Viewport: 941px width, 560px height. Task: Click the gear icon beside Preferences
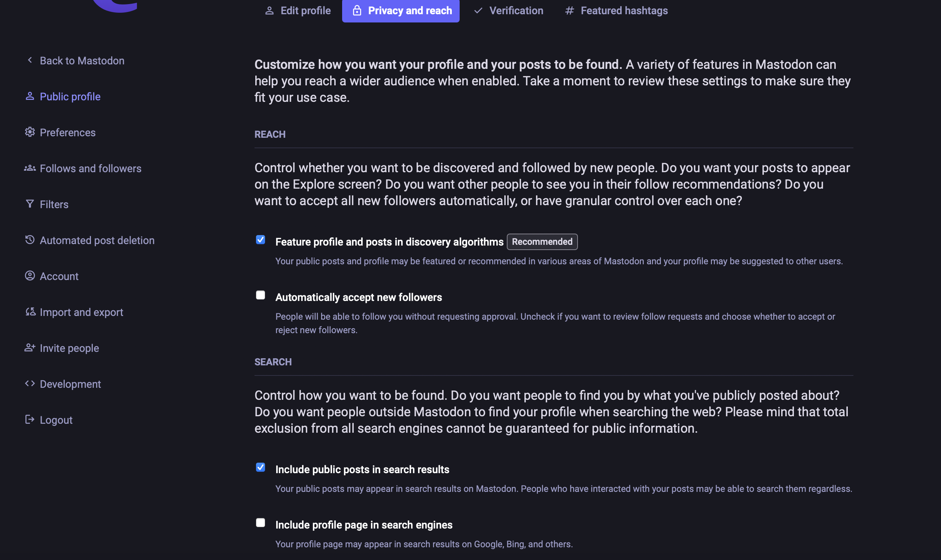30,132
